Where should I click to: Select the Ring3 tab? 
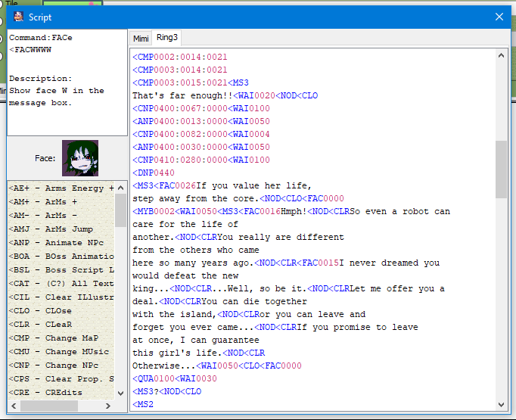[167, 38]
